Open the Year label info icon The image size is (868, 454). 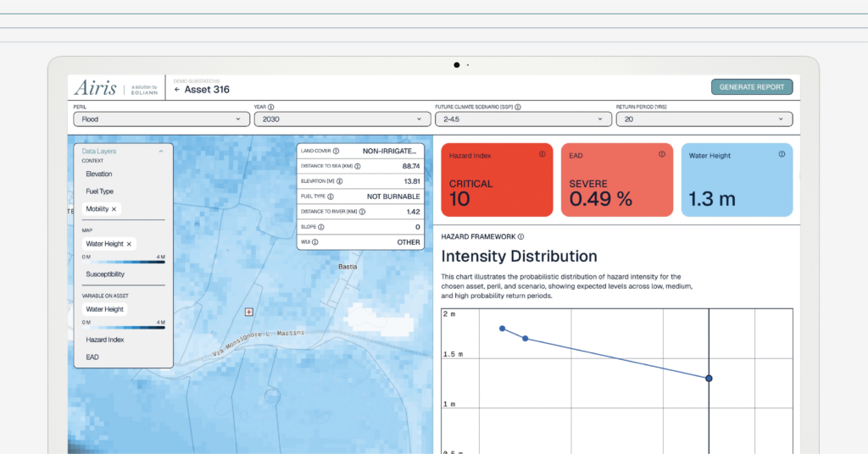[271, 108]
